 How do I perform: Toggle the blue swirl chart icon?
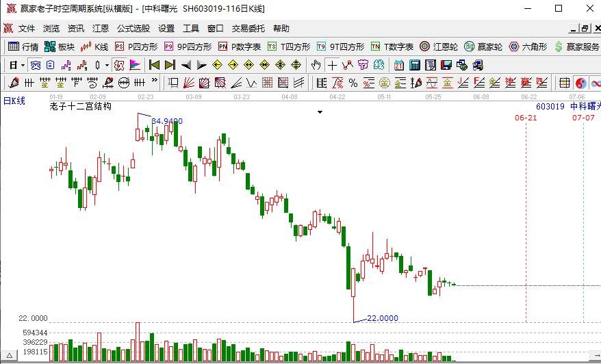pyautogui.click(x=36, y=66)
